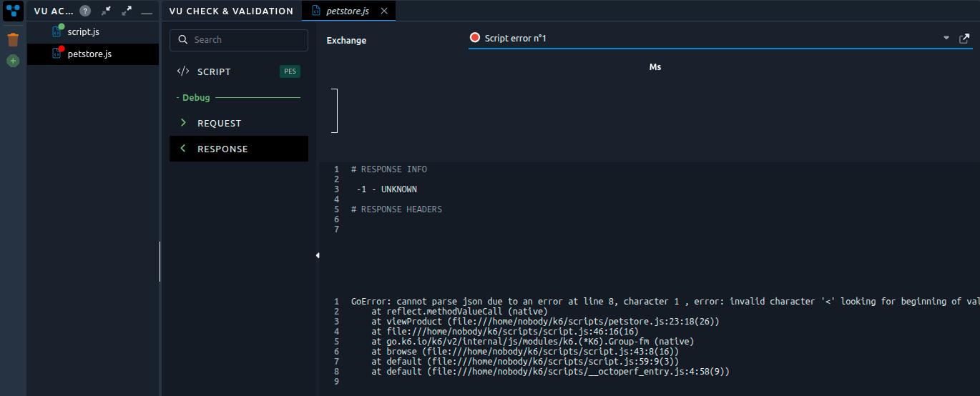Open exchange in external window icon

click(x=964, y=39)
